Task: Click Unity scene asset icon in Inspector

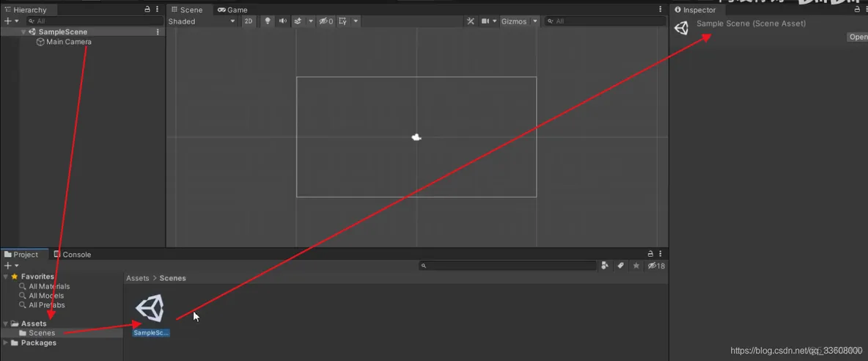Action: pos(682,28)
